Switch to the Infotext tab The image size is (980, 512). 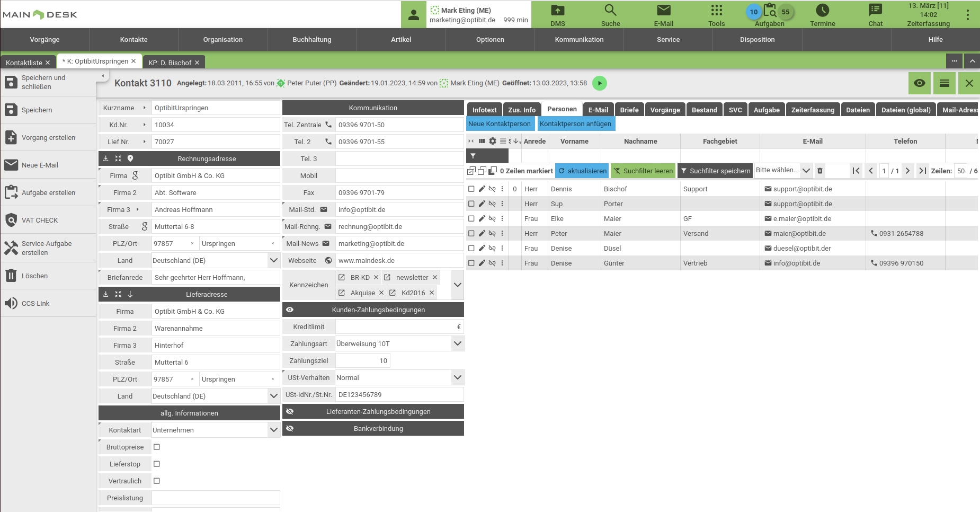pos(484,110)
